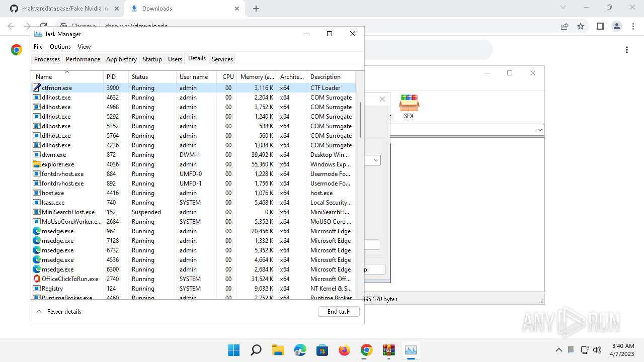This screenshot has height=362, width=644.
Task: Sort by the Status column header
Action: click(x=152, y=77)
